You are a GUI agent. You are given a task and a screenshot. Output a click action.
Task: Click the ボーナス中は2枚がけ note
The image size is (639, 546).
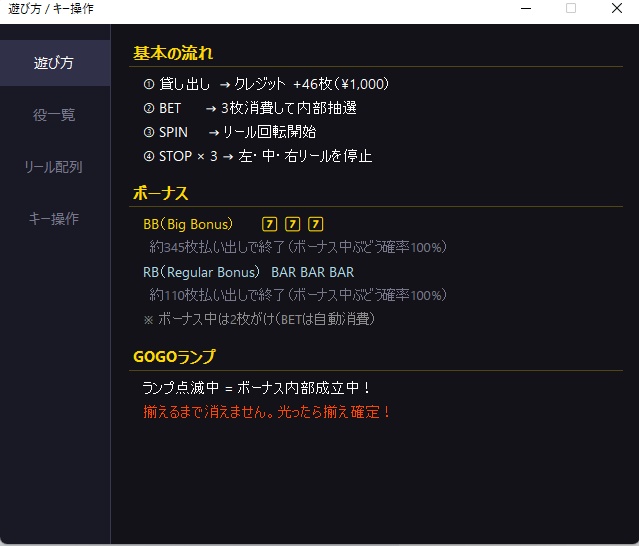coord(259,319)
